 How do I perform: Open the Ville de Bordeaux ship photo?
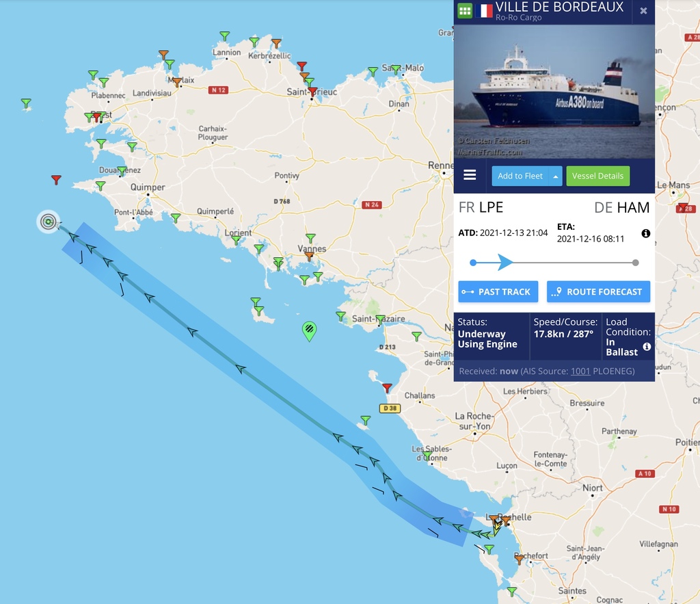click(554, 92)
